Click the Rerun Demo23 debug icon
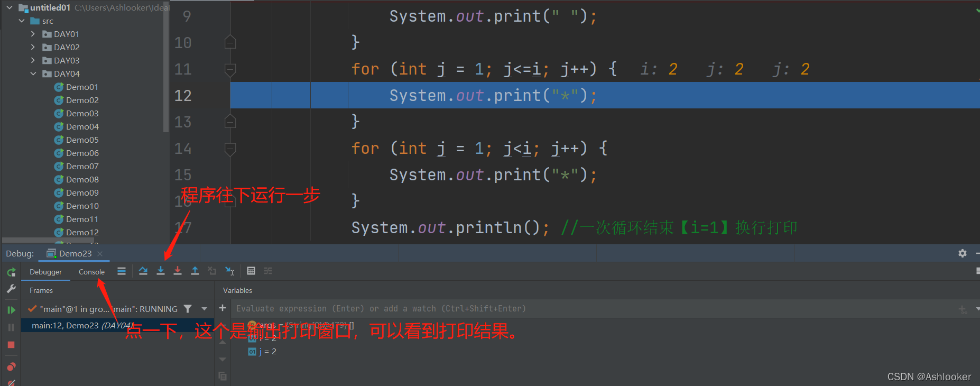This screenshot has height=386, width=980. (x=11, y=272)
